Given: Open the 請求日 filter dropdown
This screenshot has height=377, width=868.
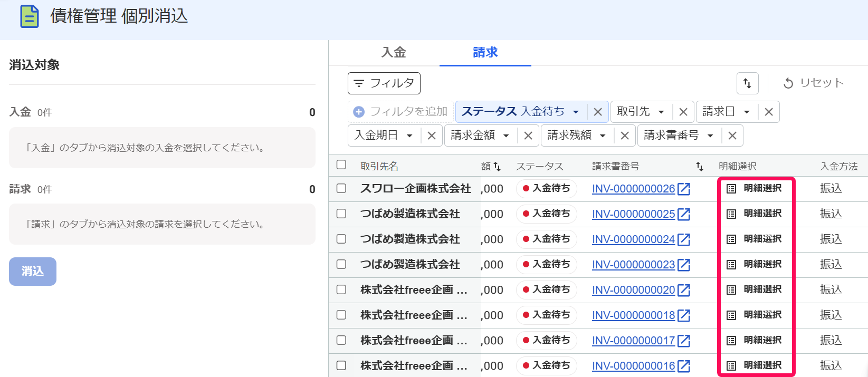Looking at the screenshot, I should [x=726, y=112].
